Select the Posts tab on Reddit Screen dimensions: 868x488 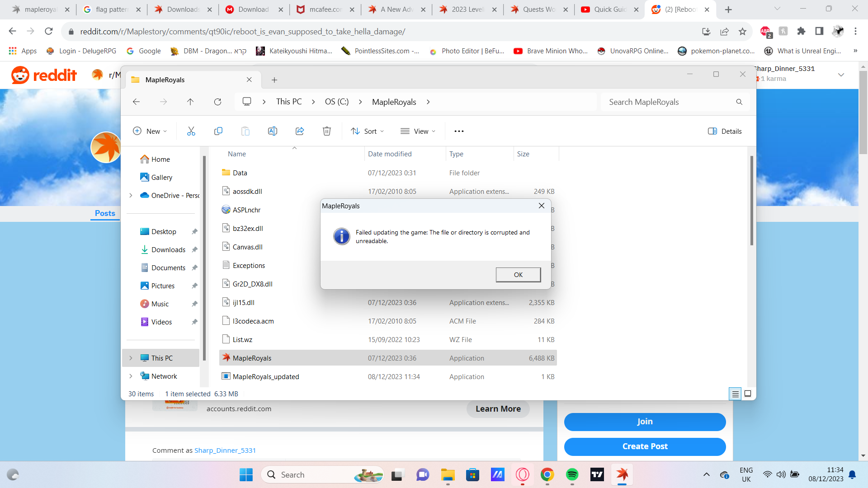(105, 213)
